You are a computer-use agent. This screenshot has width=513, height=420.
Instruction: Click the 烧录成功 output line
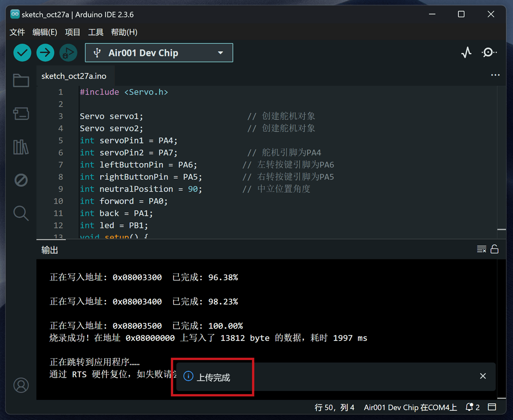click(x=208, y=338)
